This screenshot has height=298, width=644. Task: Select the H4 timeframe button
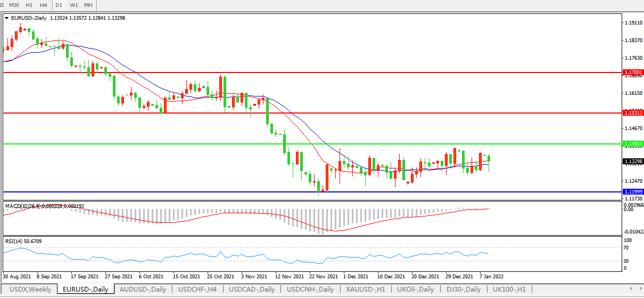44,5
